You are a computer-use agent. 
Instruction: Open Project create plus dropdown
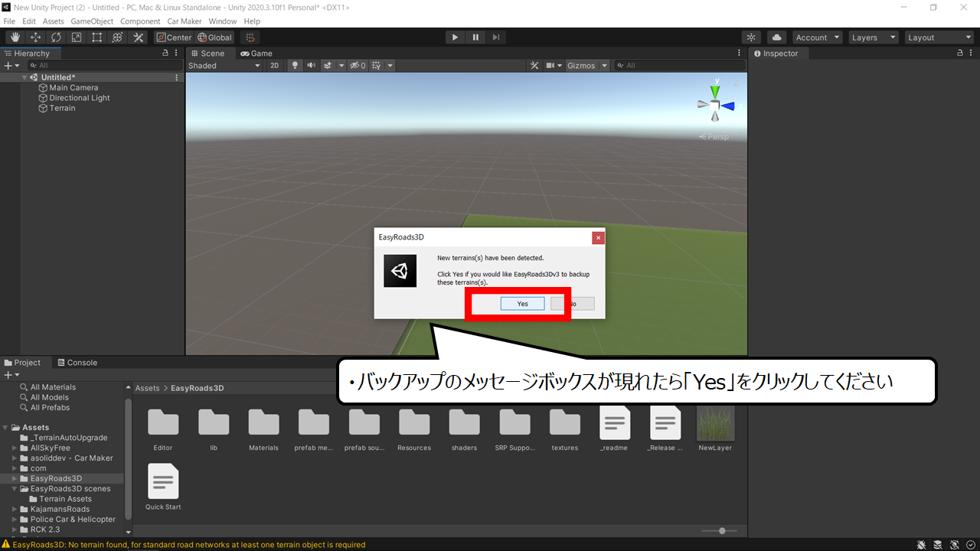(x=11, y=375)
